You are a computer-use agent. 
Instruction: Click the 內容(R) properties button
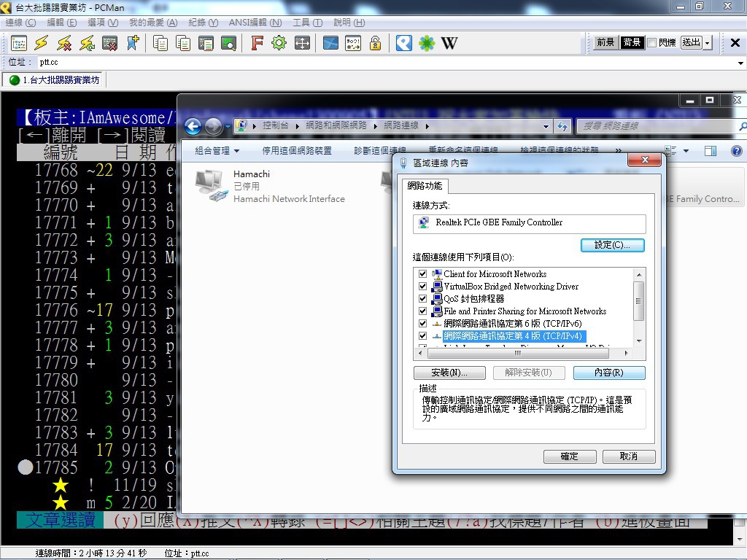point(608,373)
